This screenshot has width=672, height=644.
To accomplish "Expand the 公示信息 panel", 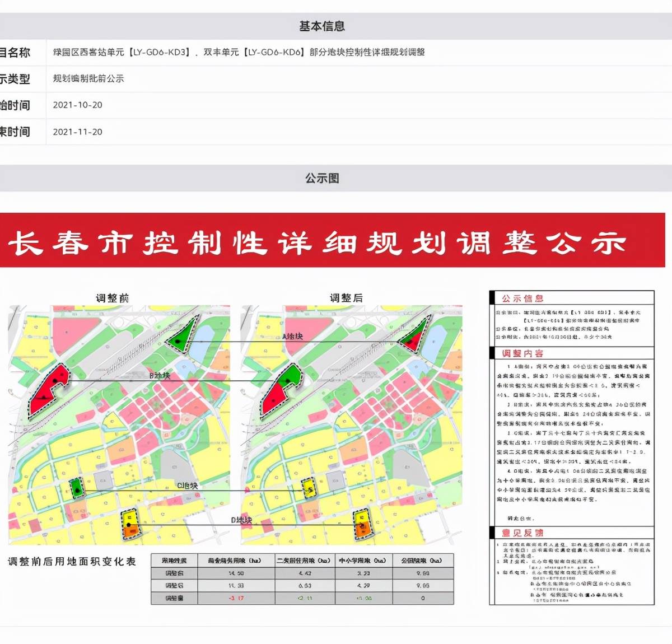I will (x=524, y=299).
